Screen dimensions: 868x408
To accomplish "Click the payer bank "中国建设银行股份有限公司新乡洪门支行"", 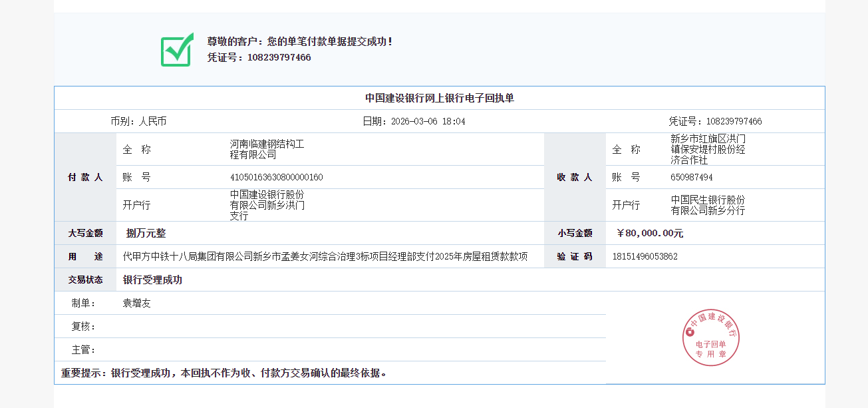I will [x=267, y=205].
